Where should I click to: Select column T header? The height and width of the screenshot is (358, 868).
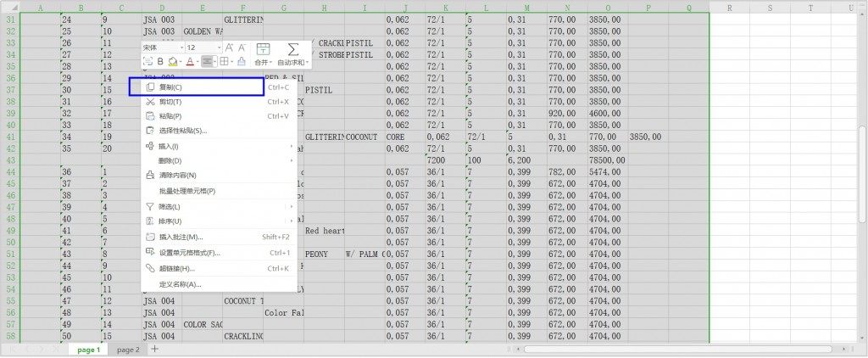[x=811, y=8]
